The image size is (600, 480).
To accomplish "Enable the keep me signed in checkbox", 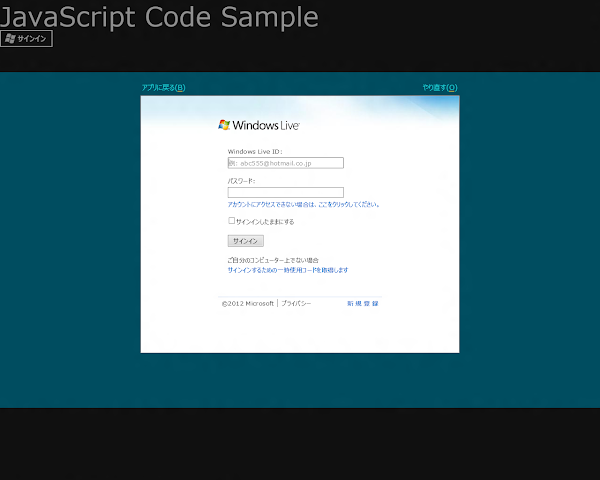I will (x=232, y=220).
